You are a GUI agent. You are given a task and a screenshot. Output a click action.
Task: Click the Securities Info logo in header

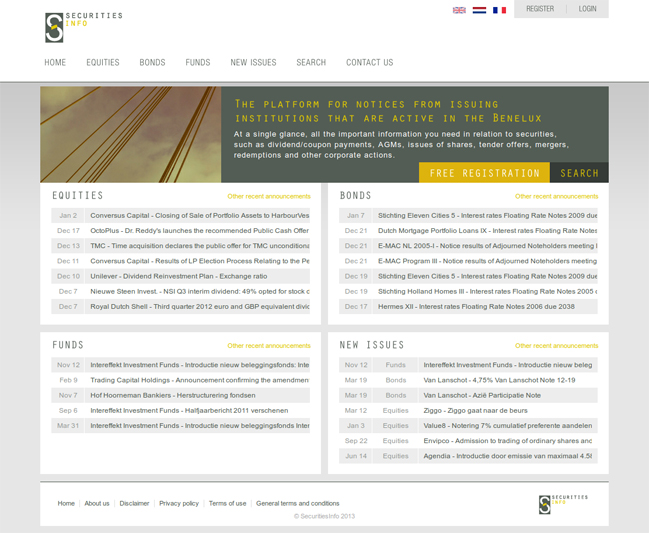(x=84, y=27)
